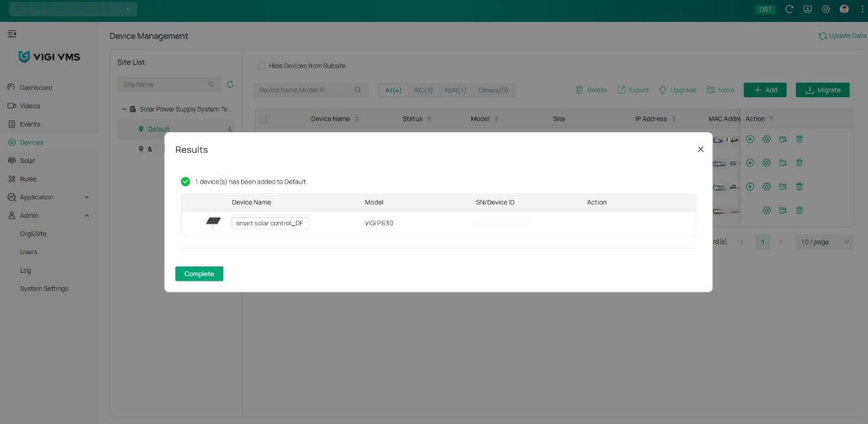Click the refresh icon in the top bar
The width and height of the screenshot is (868, 424).
[x=789, y=10]
